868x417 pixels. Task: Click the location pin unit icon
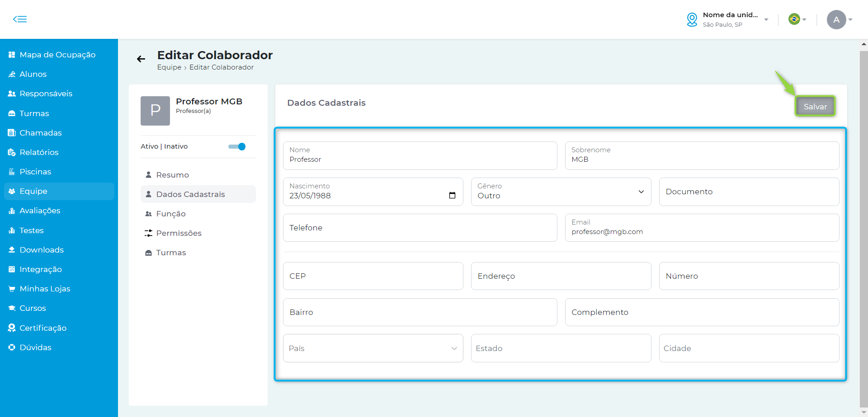click(692, 19)
